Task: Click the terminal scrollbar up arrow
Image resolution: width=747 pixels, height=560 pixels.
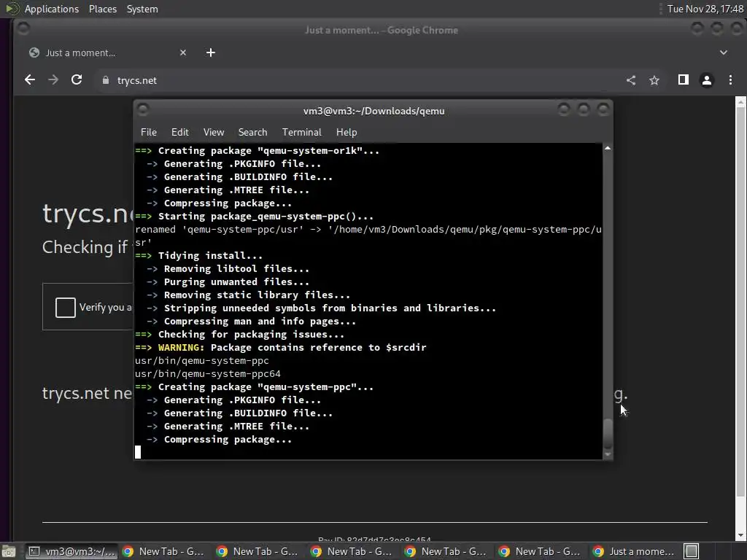Action: click(608, 148)
